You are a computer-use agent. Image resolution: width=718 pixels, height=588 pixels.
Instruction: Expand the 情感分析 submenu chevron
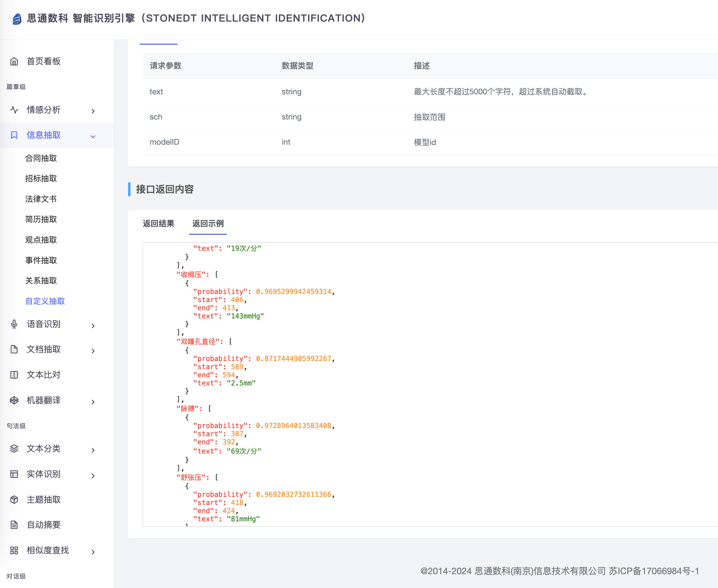[x=93, y=111]
